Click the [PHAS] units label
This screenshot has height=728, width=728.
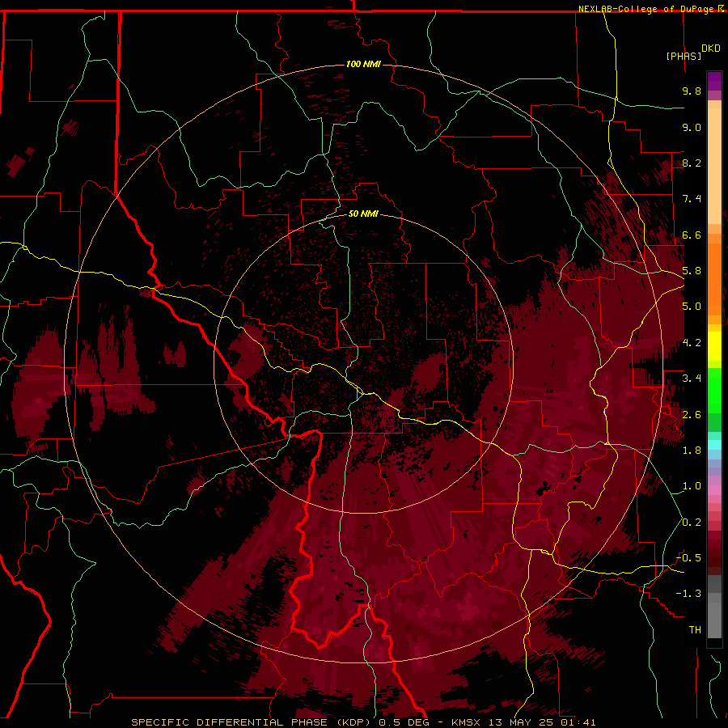point(684,56)
